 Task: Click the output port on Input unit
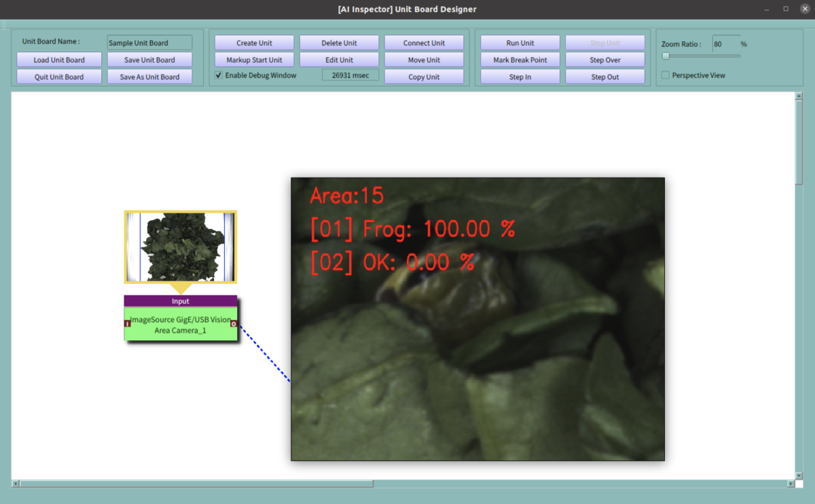coord(234,324)
